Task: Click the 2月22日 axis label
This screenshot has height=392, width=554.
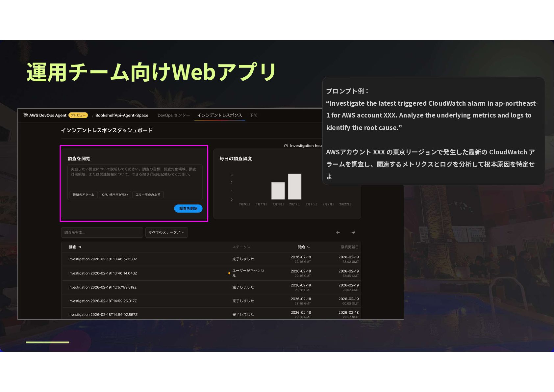Action: click(345, 204)
